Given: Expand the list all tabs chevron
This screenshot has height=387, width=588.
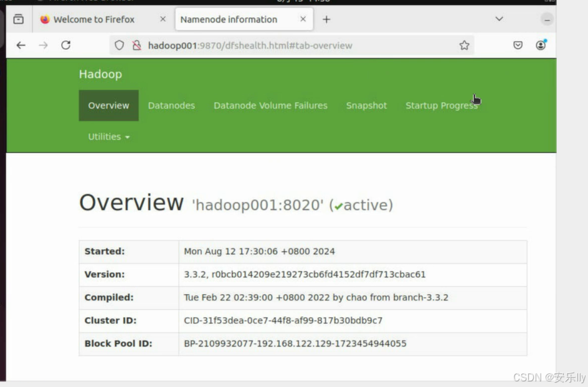Looking at the screenshot, I should tap(499, 19).
